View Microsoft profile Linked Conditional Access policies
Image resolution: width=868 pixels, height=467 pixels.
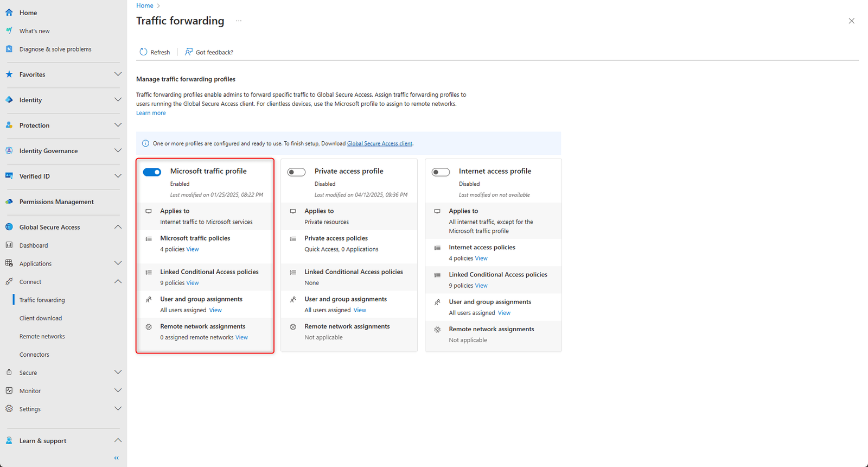pos(193,283)
